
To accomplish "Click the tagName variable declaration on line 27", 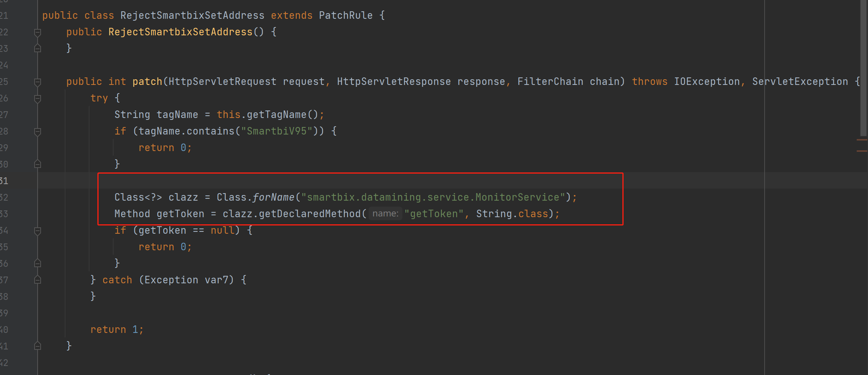I will pyautogui.click(x=177, y=115).
